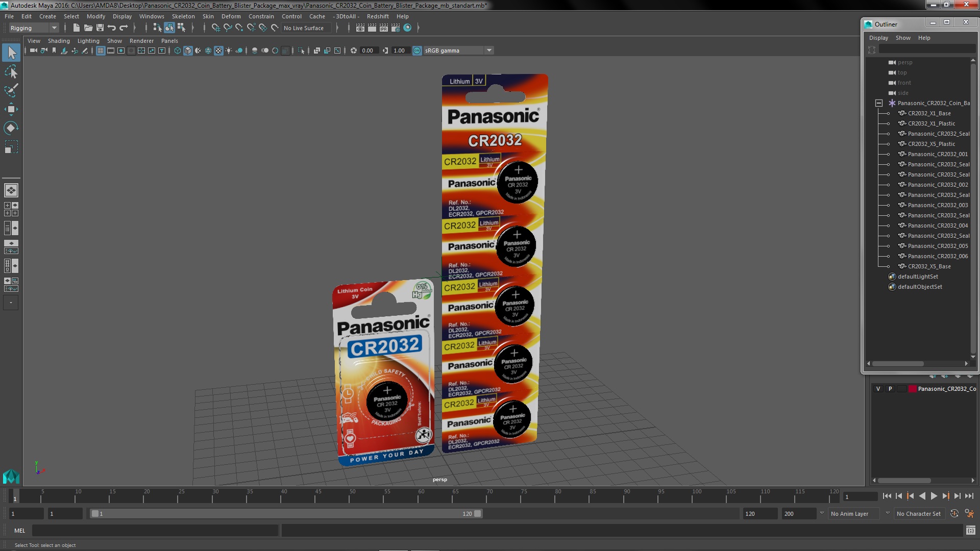Enable snap to curves
The image size is (980, 551).
click(227, 28)
